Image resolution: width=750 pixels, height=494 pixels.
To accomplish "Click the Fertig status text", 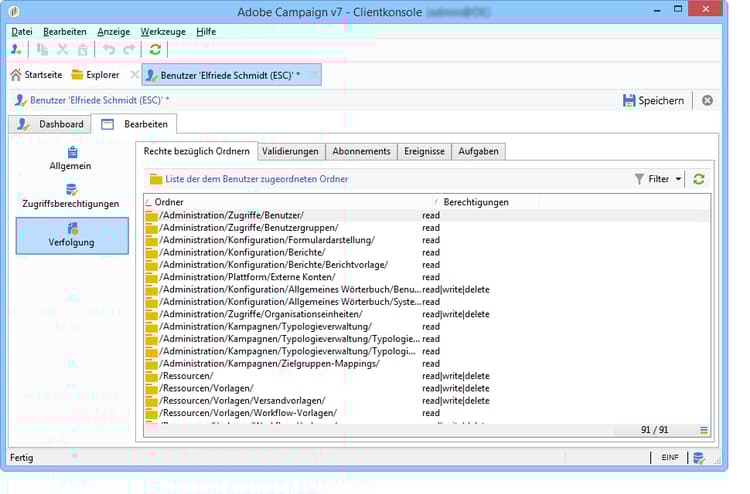I will pos(22,458).
